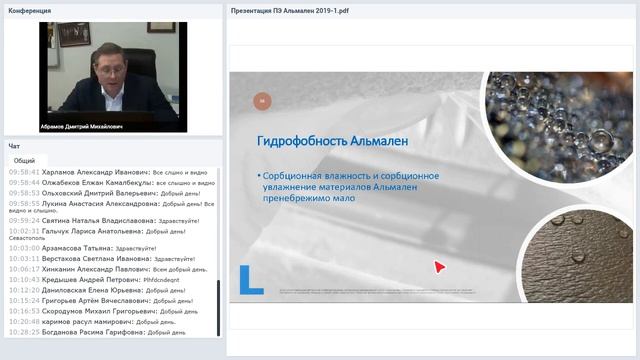Screen dimensions: 640x360
Task: Select chat message from Арзамасова Татьяна
Action: click(x=82, y=248)
